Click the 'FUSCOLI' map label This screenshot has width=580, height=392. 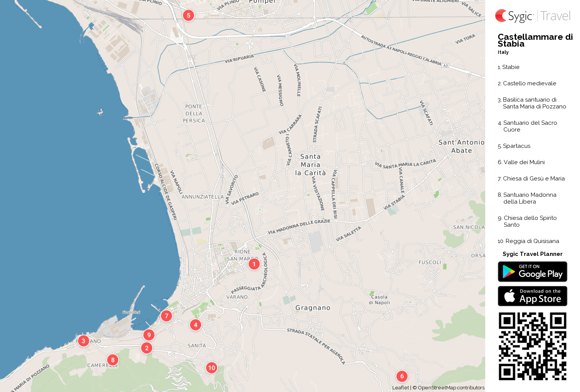pyautogui.click(x=430, y=262)
